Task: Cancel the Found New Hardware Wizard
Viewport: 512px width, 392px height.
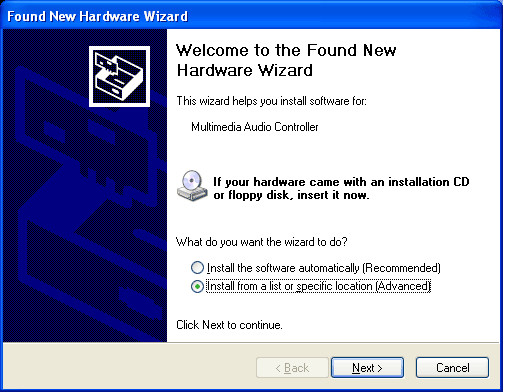Action: point(452,368)
